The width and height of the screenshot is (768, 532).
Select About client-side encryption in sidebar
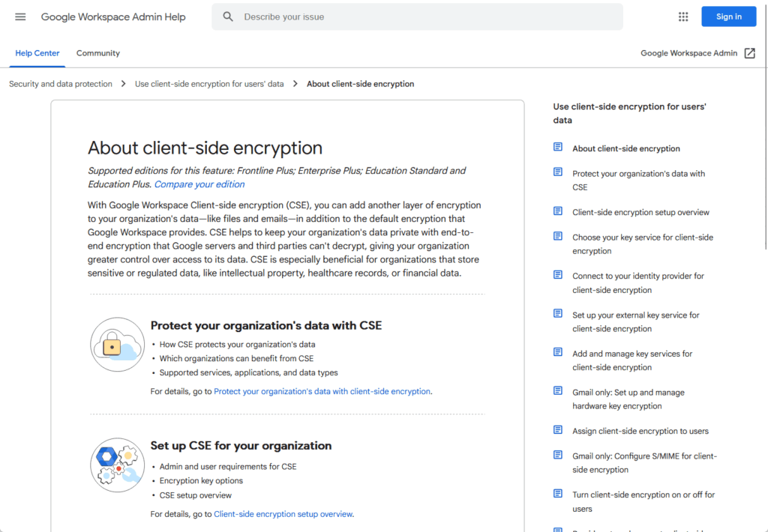click(x=626, y=148)
